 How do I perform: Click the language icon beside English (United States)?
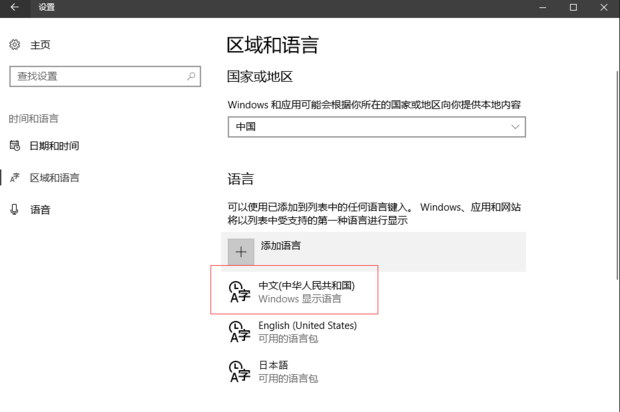point(239,331)
